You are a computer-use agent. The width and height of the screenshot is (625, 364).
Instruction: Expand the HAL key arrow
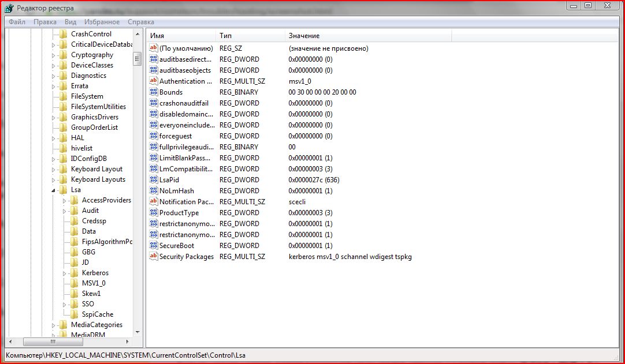[54, 138]
